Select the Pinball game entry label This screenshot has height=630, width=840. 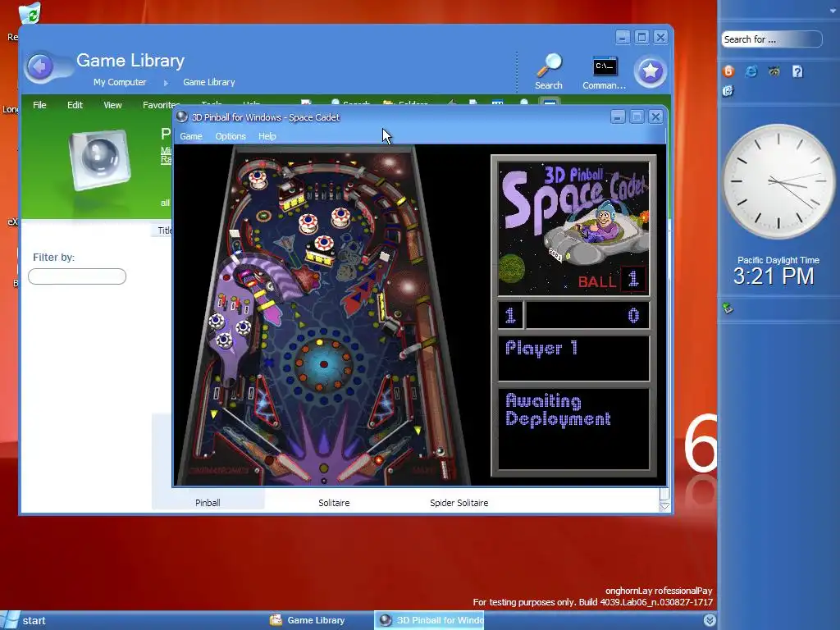click(208, 503)
